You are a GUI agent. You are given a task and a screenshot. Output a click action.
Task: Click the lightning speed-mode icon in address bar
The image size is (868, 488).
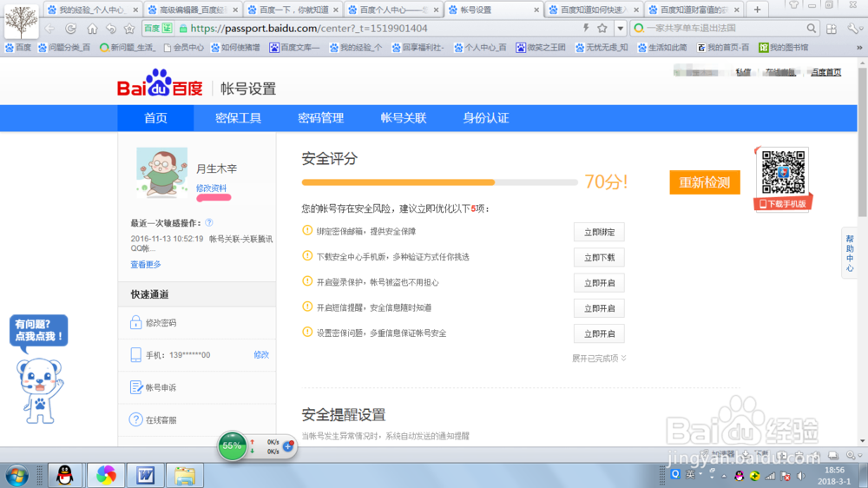point(586,28)
